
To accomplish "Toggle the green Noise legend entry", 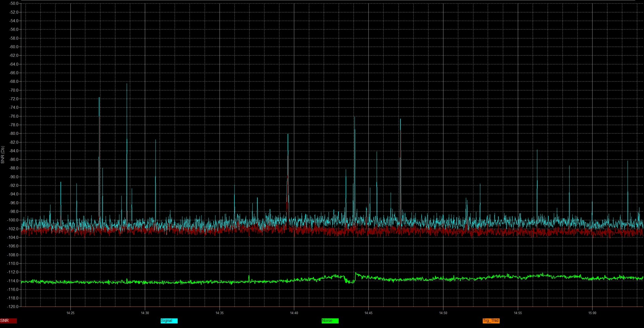I will (330, 321).
